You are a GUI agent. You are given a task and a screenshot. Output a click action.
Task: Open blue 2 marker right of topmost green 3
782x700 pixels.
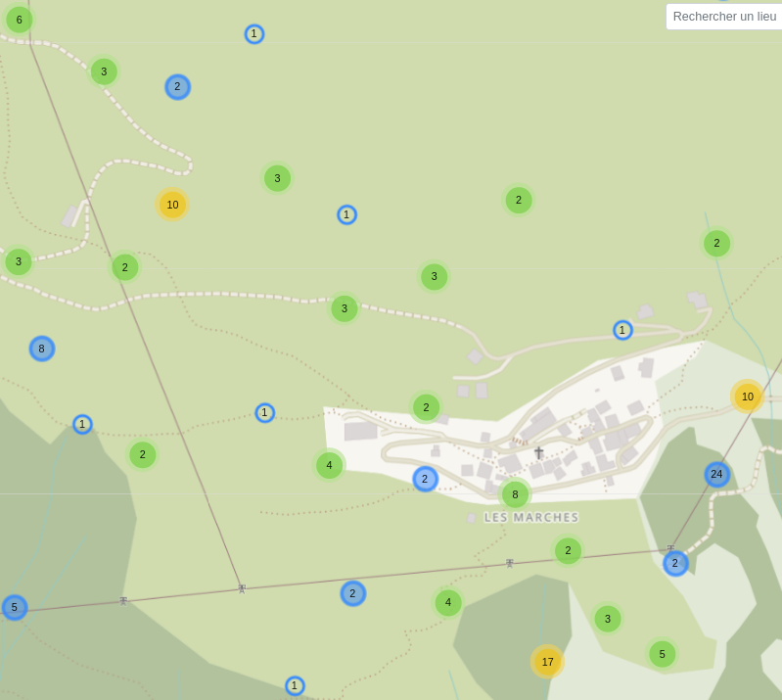[x=177, y=87]
